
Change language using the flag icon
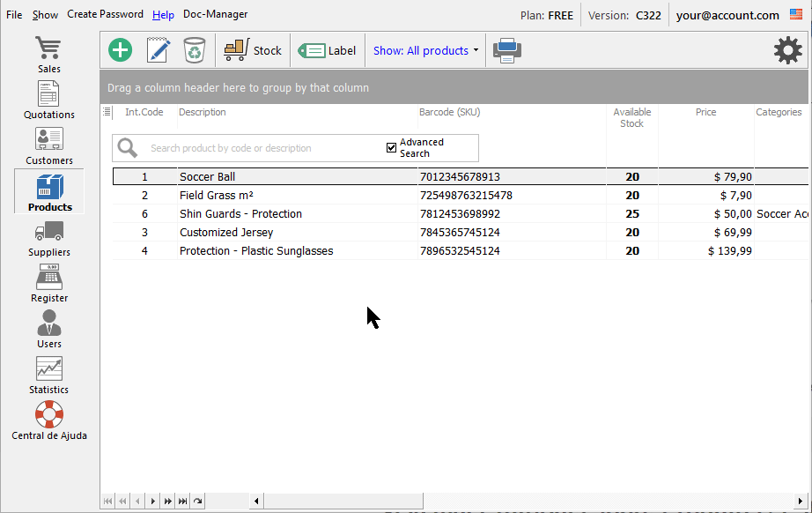(796, 14)
